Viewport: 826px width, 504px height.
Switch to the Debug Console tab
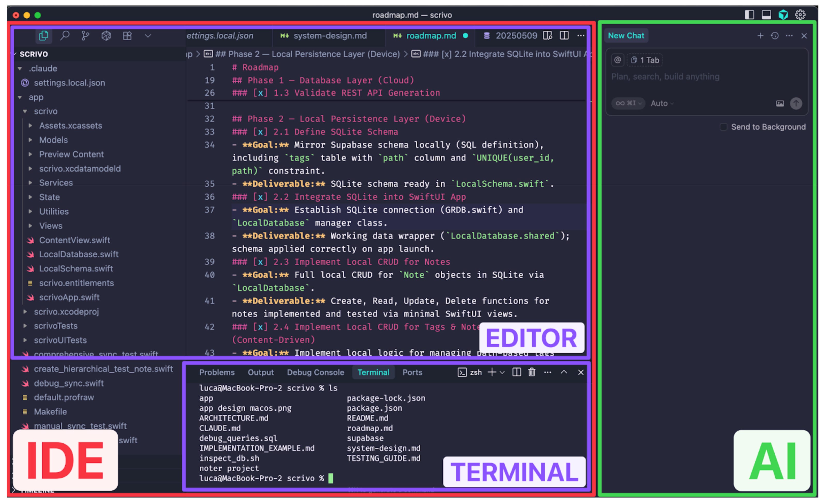click(x=315, y=372)
